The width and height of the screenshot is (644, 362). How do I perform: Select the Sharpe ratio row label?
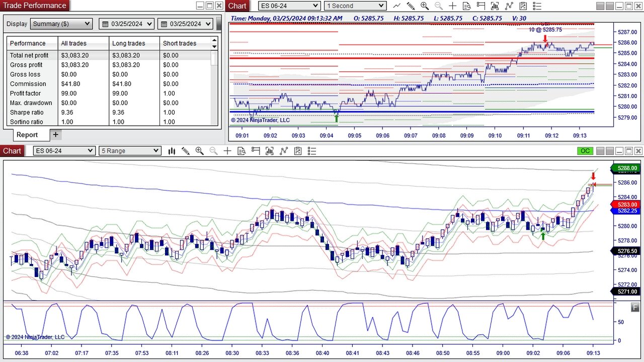(x=27, y=113)
